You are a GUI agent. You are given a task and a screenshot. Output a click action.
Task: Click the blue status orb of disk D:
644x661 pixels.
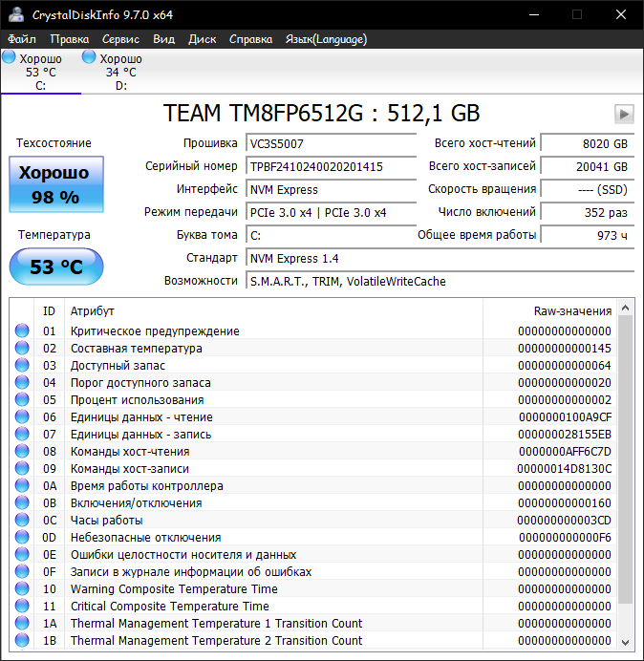[x=89, y=57]
